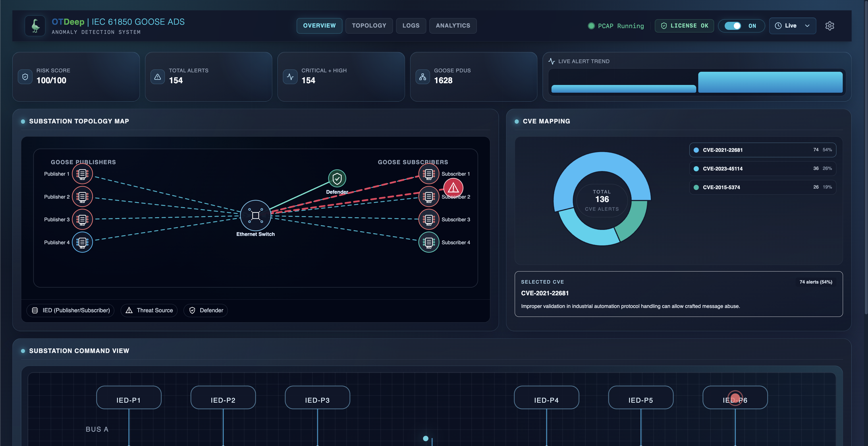Open the Analytics tab
This screenshot has height=446, width=868.
point(453,26)
